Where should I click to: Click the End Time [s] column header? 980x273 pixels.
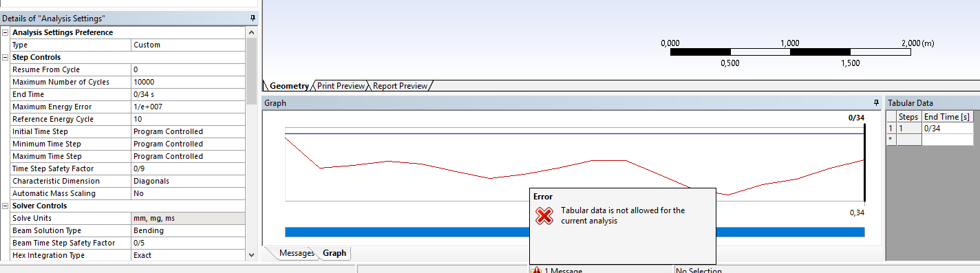click(x=947, y=117)
